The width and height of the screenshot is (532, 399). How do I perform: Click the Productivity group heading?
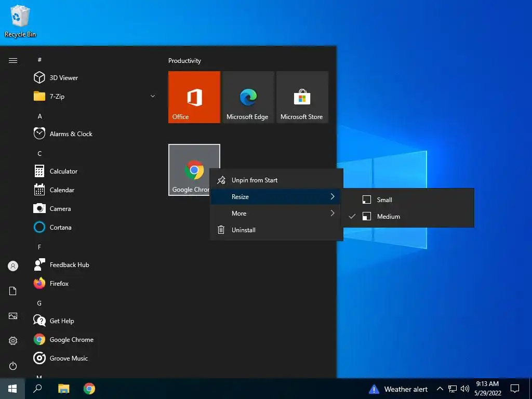click(x=184, y=61)
